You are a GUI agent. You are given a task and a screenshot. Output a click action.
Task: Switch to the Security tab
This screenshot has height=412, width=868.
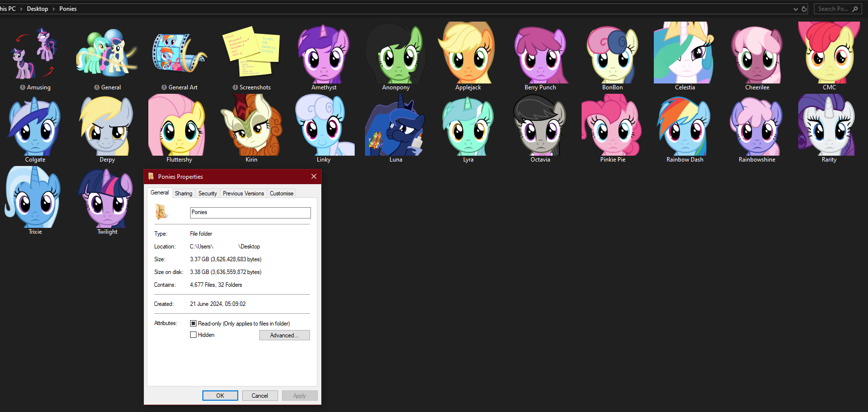pos(207,193)
